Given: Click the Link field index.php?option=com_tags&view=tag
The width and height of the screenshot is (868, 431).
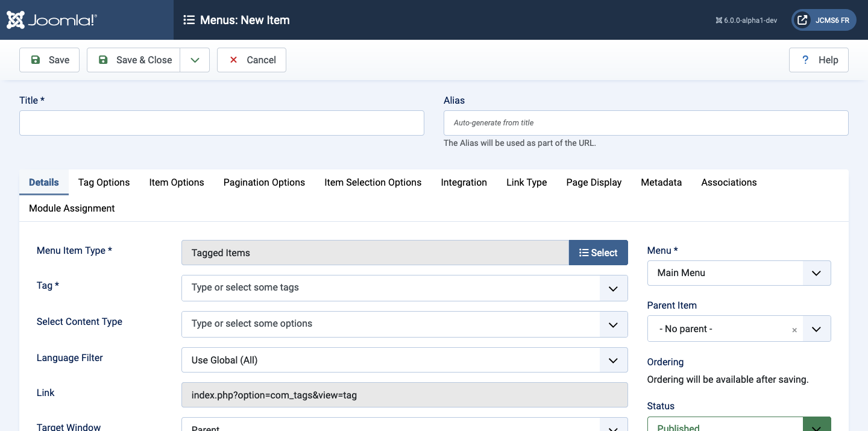Looking at the screenshot, I should click(404, 395).
